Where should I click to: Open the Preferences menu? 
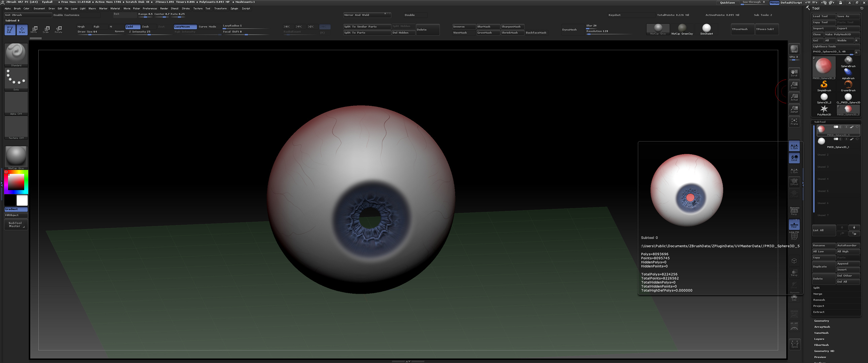[150, 8]
